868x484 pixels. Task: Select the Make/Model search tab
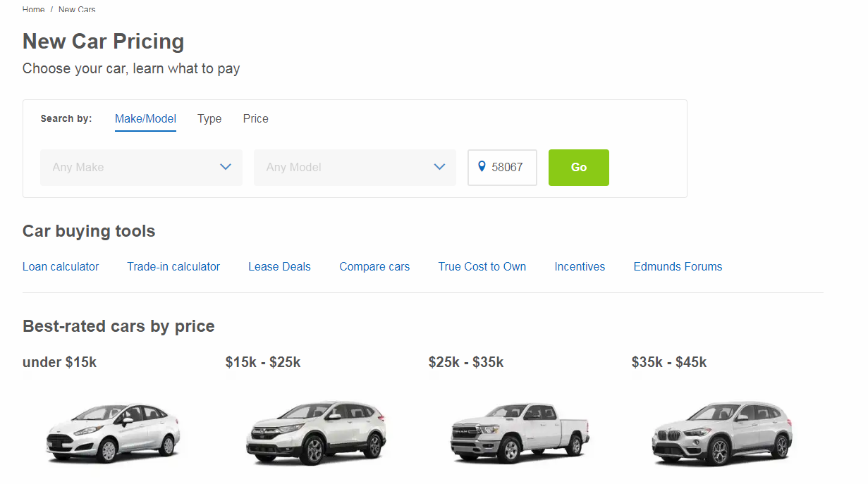tap(145, 119)
